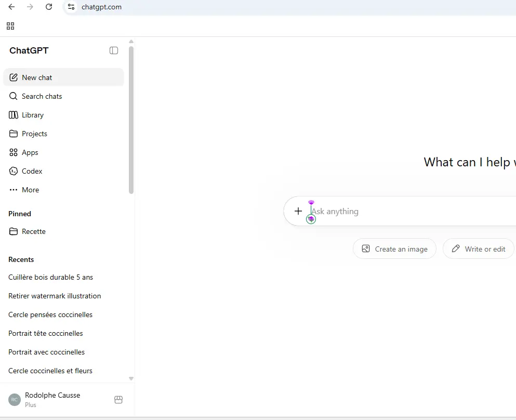Viewport: 516px width, 420px height.
Task: Click the Create an image icon
Action: pos(366,248)
